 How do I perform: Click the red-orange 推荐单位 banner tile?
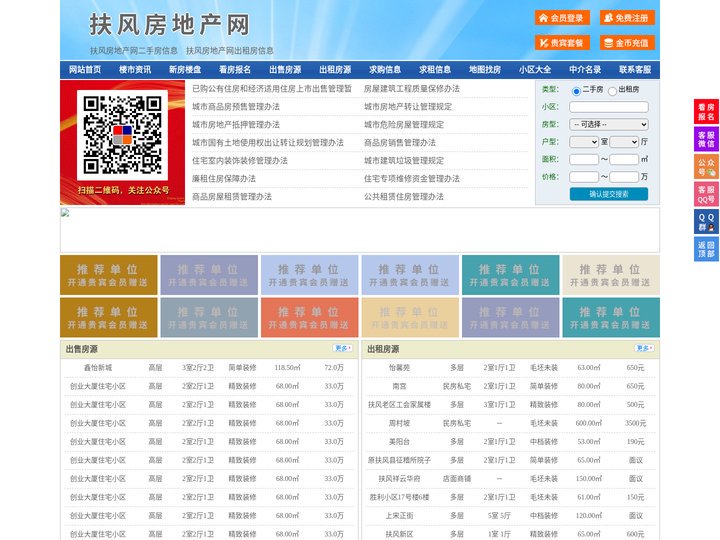(x=309, y=318)
